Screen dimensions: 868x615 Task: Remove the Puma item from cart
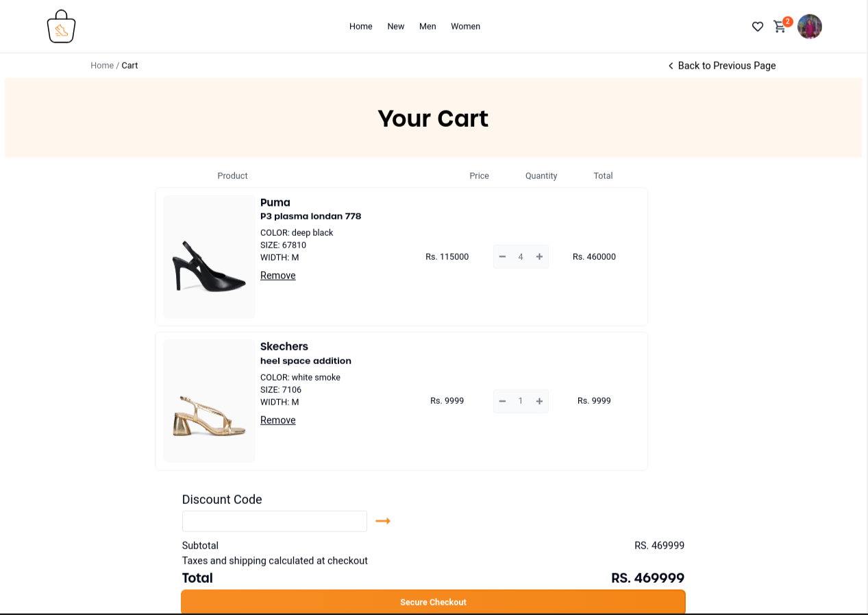pos(278,276)
